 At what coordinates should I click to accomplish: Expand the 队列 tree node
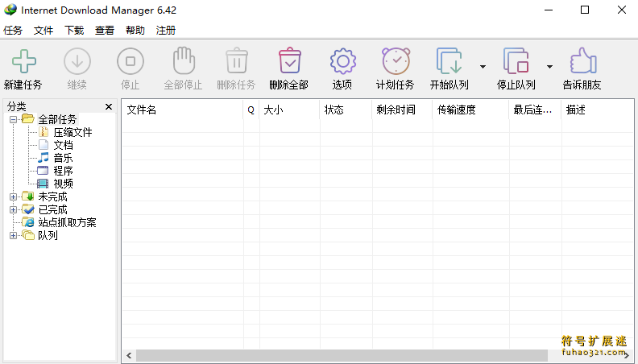click(x=14, y=235)
